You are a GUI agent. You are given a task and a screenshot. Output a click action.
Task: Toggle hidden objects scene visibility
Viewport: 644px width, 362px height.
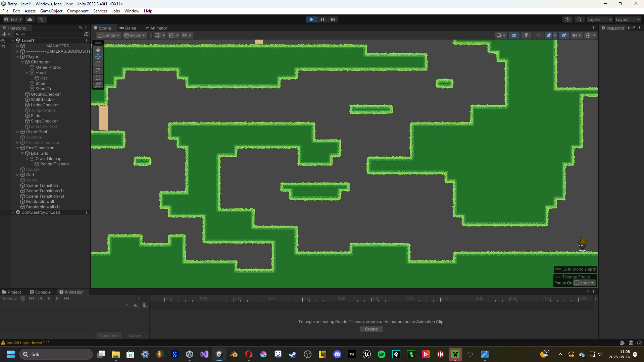click(x=564, y=35)
